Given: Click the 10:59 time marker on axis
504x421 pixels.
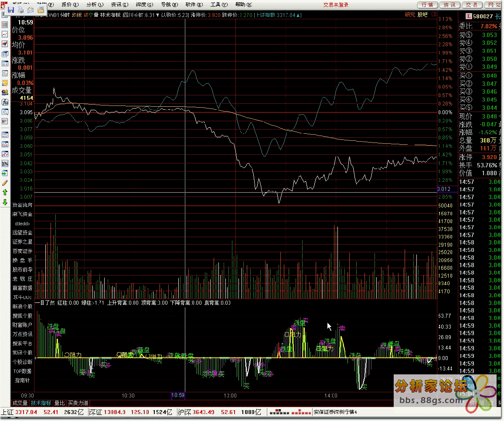Looking at the screenshot, I should tap(178, 395).
